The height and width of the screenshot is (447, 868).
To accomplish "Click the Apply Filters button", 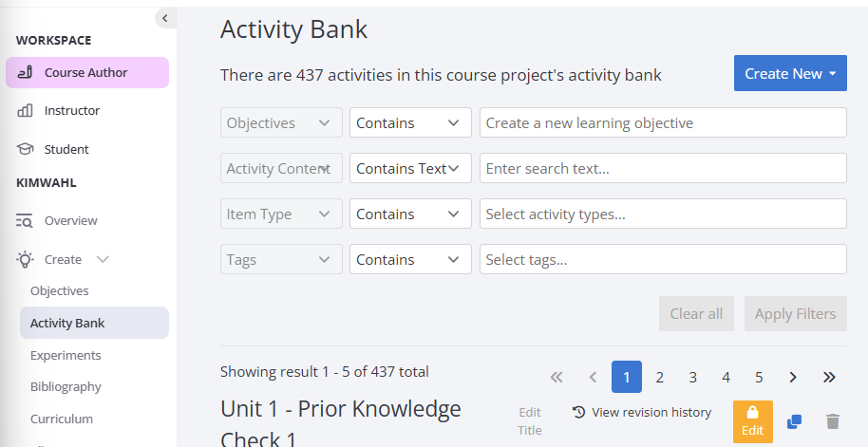I will [x=796, y=314].
